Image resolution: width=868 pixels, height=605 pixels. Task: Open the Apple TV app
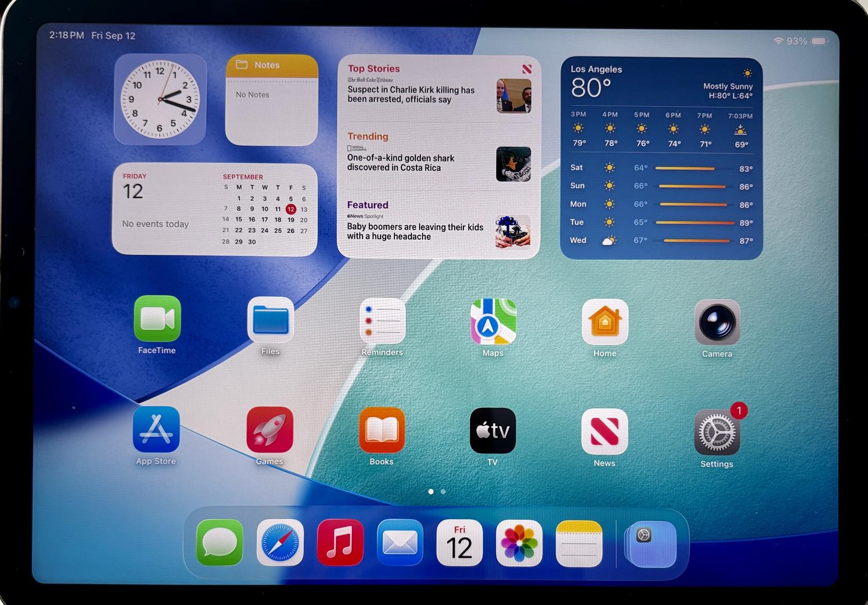point(493,431)
